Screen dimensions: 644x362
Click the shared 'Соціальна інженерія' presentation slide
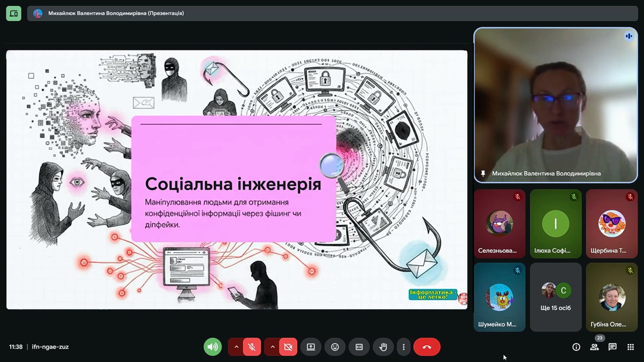click(237, 180)
